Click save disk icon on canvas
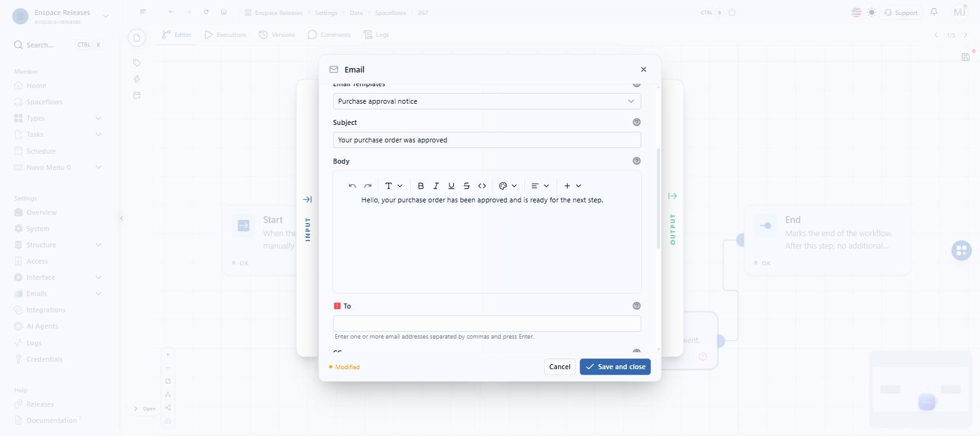This screenshot has width=980, height=436. (x=966, y=57)
